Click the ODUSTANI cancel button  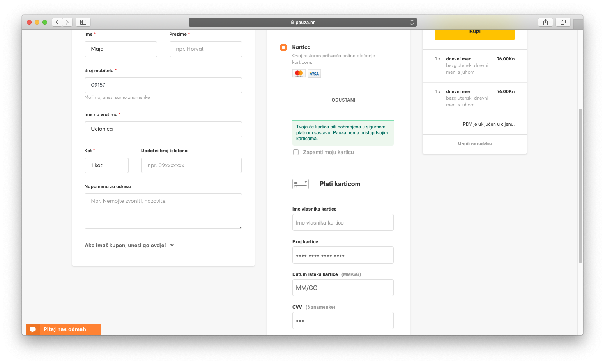click(x=343, y=100)
